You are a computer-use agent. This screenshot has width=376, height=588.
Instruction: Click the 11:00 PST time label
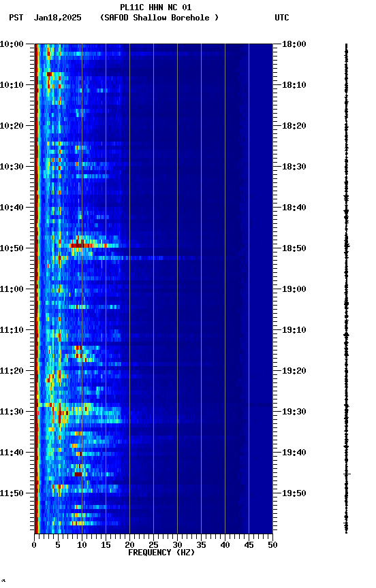12,289
